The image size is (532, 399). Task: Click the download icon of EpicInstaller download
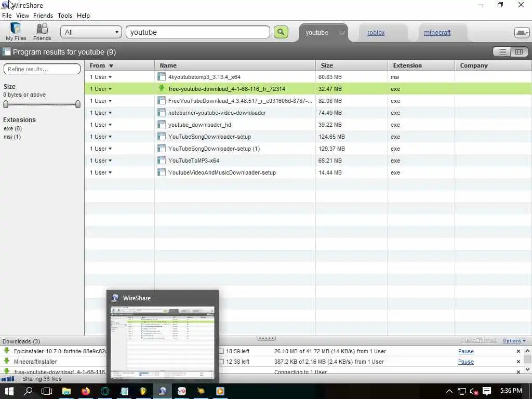(x=7, y=351)
